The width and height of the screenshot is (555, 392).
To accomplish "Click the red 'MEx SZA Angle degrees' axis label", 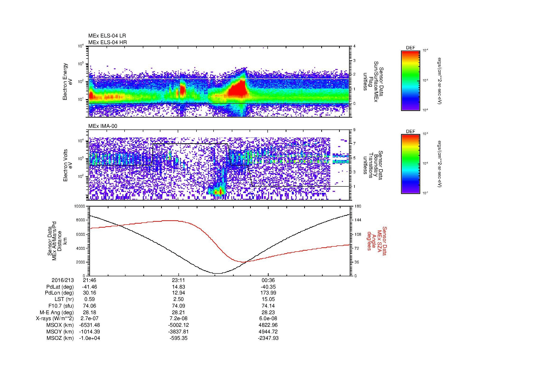I will point(377,241).
